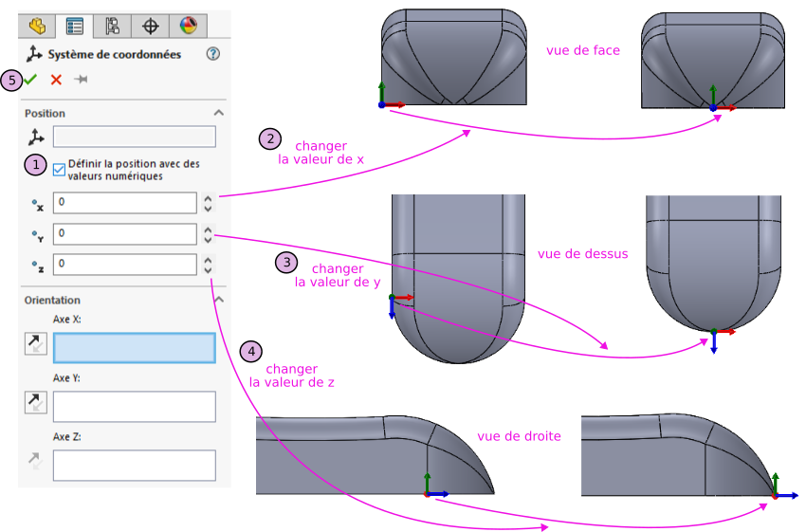Click the help question mark icon

(x=212, y=55)
